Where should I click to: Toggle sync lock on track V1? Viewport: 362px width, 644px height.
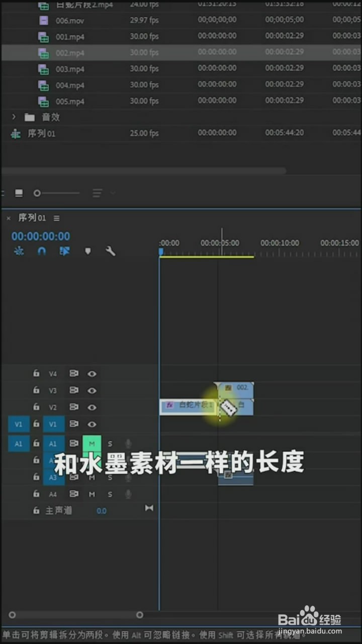click(x=74, y=424)
